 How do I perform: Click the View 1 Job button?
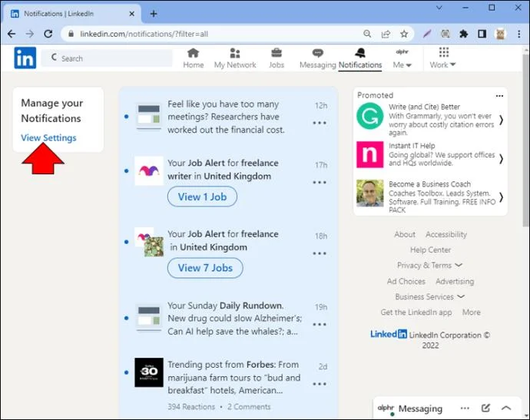[x=202, y=197]
